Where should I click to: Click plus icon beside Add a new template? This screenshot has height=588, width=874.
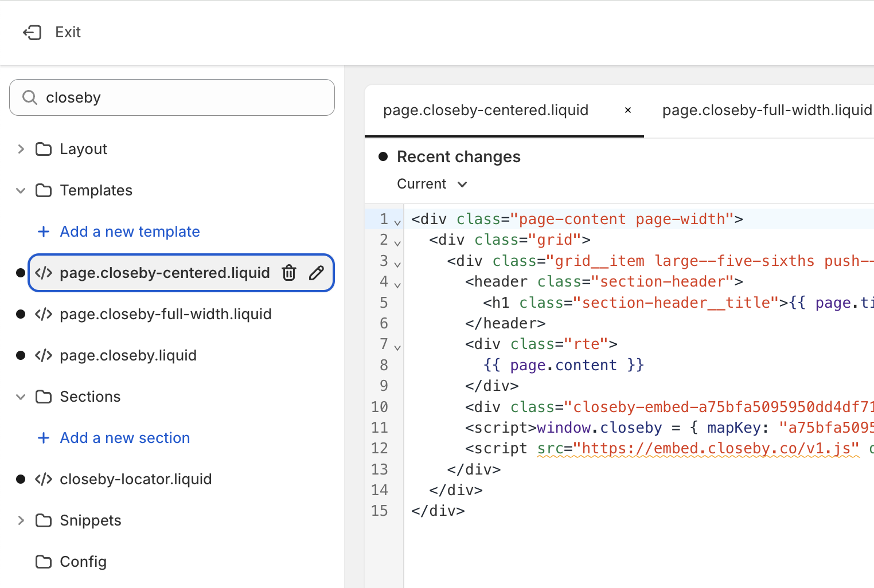(x=44, y=232)
